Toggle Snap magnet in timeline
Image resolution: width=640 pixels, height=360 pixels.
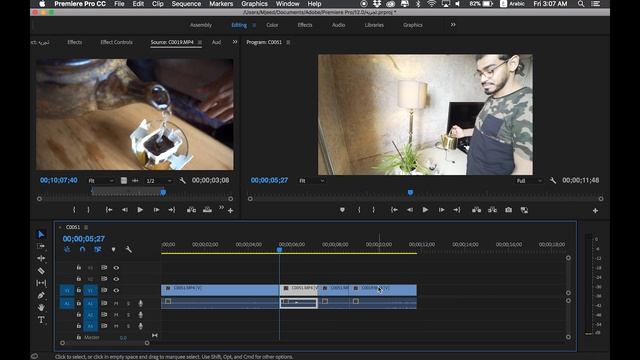(x=82, y=249)
